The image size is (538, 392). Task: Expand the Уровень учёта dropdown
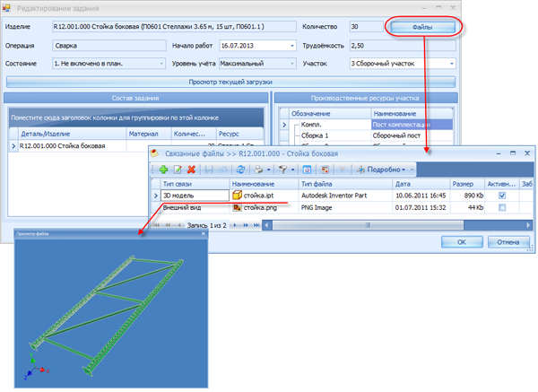click(292, 64)
